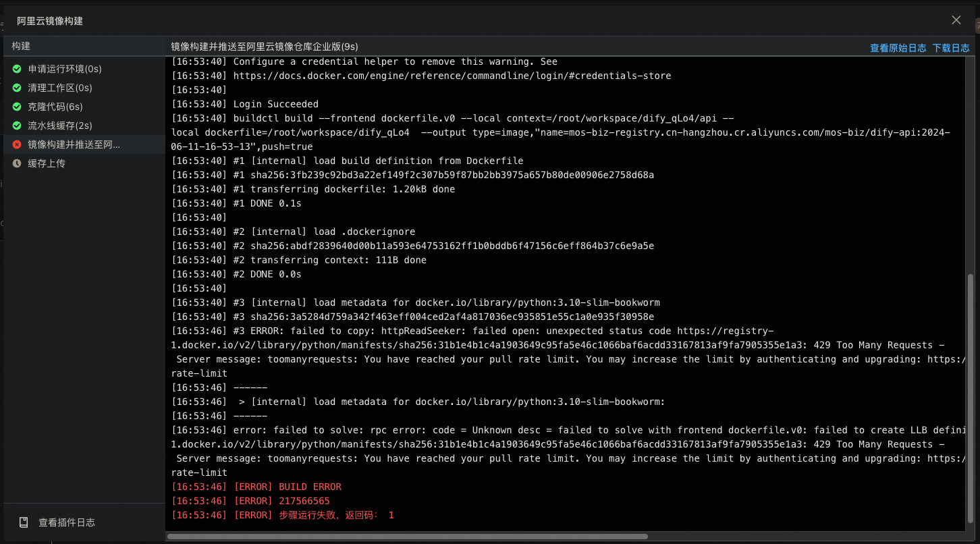Image resolution: width=980 pixels, height=544 pixels.
Task: Click the plugin log book icon
Action: click(24, 522)
